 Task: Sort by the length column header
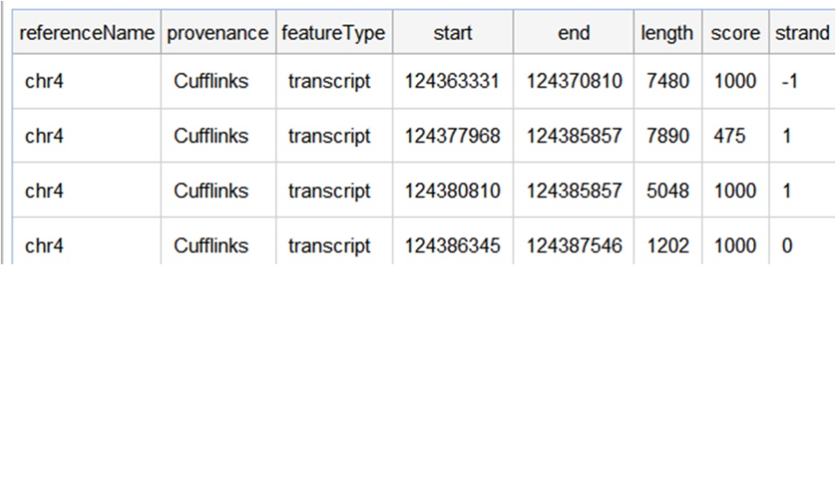[668, 32]
